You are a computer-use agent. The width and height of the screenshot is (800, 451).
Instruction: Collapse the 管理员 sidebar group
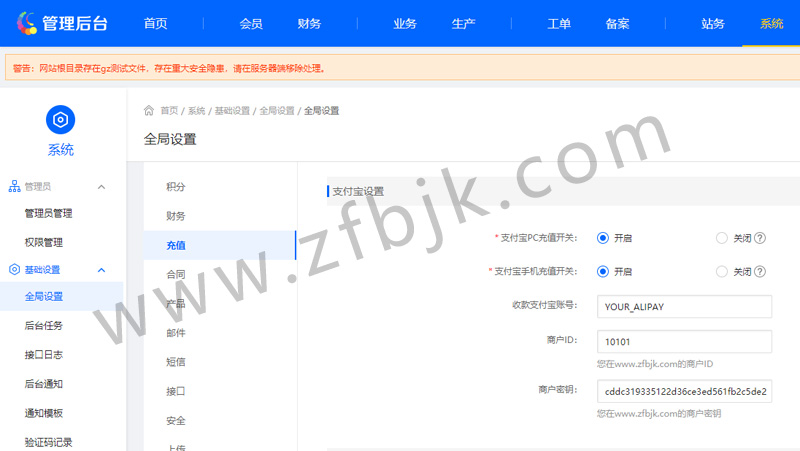(102, 187)
